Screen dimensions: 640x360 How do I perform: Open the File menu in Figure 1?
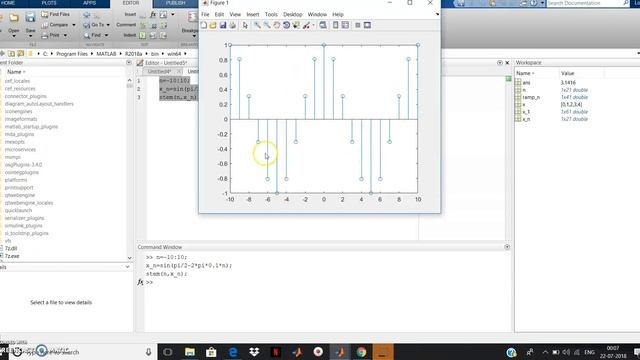point(205,14)
